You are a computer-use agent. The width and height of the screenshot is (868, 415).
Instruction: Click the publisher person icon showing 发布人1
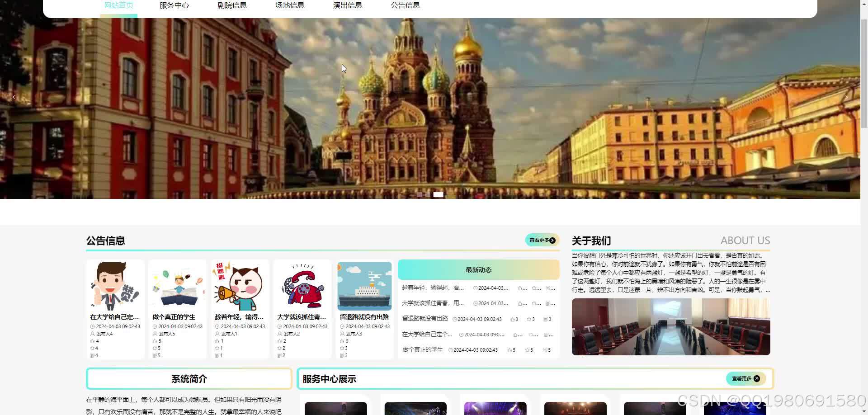tap(217, 334)
